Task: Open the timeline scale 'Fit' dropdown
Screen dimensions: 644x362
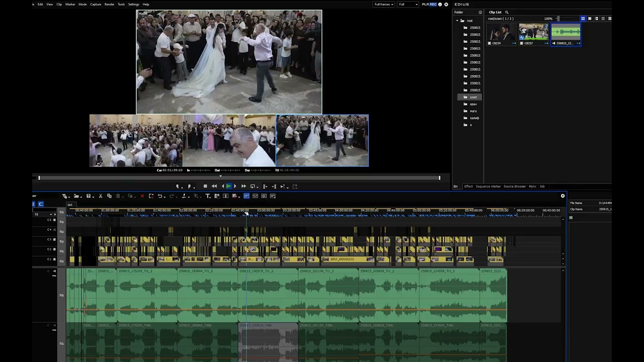Action: pyautogui.click(x=44, y=215)
